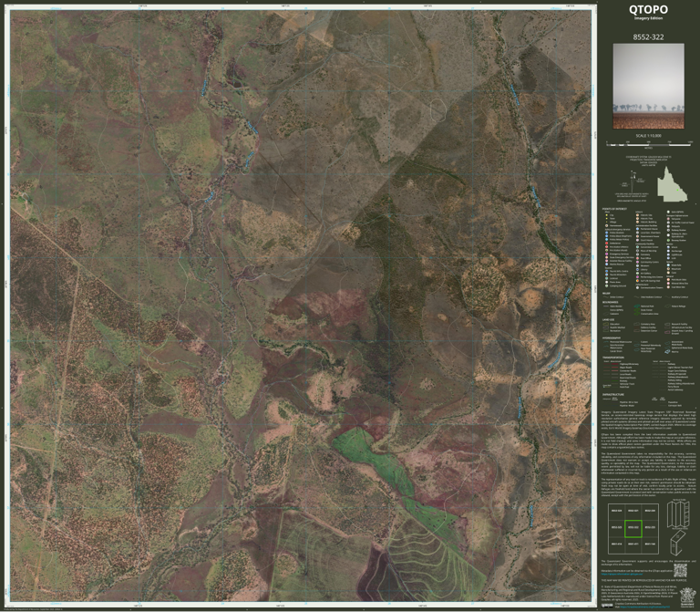Select the Police Station legend icon
700x612 pixels.
[607, 233]
